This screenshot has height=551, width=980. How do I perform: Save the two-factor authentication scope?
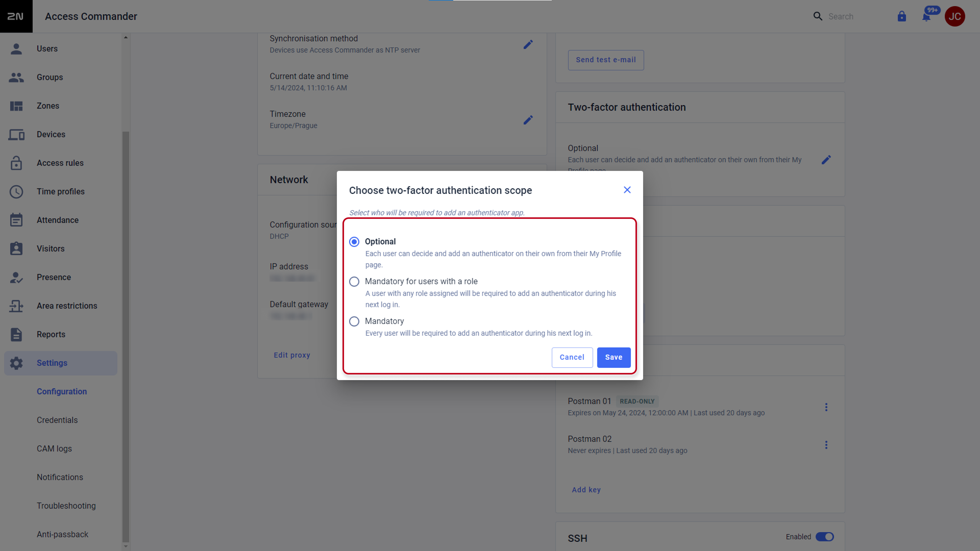point(614,357)
